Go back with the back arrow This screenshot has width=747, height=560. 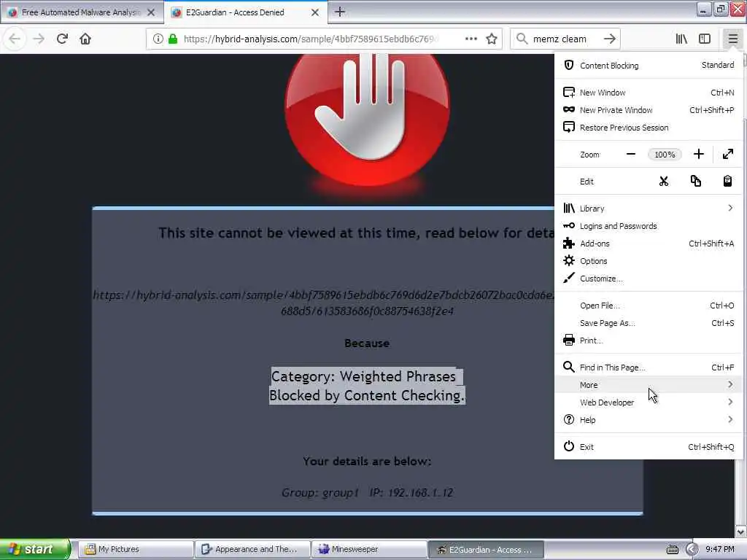[x=15, y=39]
